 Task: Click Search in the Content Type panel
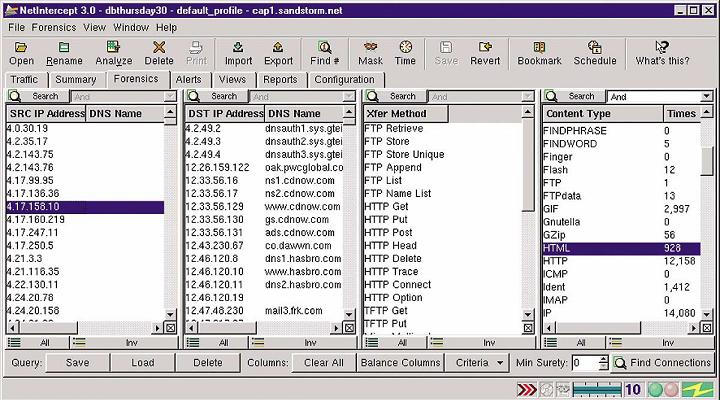pos(574,96)
